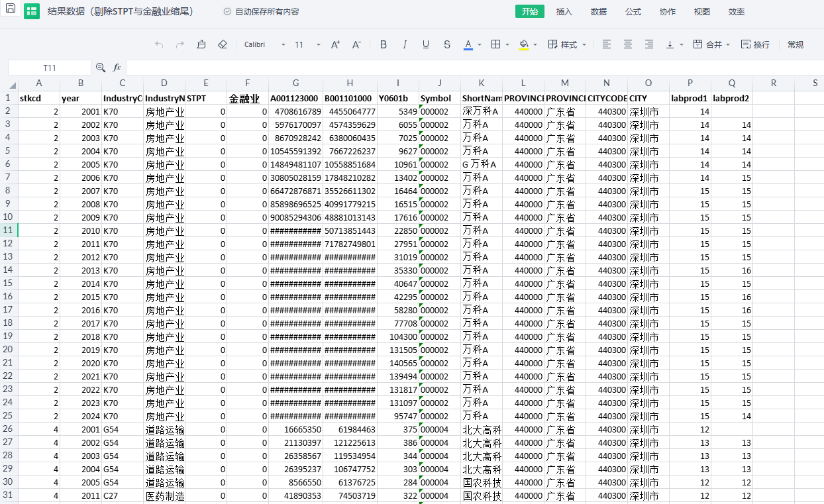Click the Clear Formatting eraser icon

click(x=223, y=44)
